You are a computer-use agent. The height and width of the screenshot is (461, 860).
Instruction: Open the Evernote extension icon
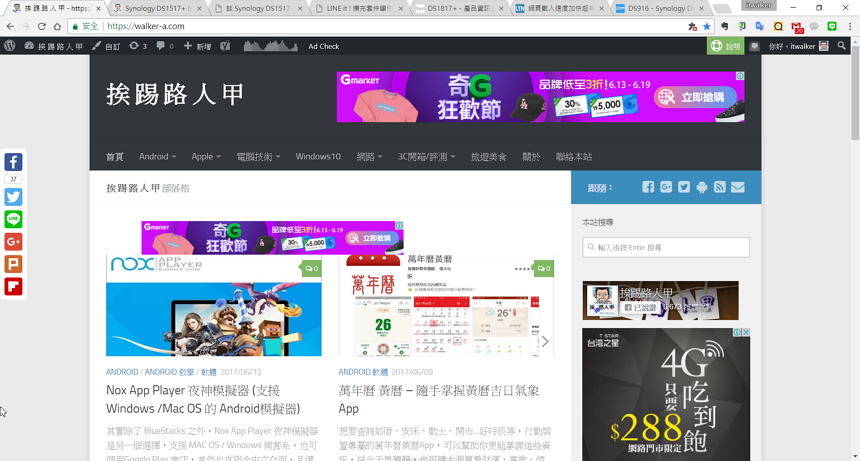(x=725, y=26)
